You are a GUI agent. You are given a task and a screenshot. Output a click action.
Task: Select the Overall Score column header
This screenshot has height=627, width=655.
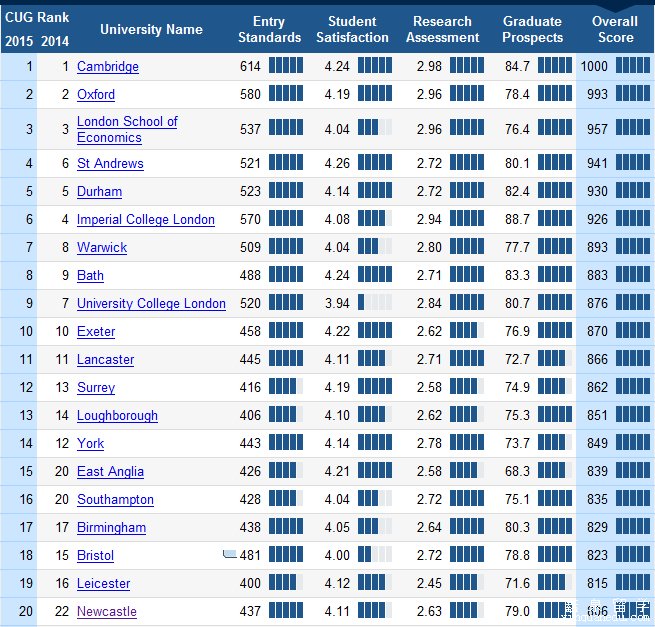coord(615,29)
